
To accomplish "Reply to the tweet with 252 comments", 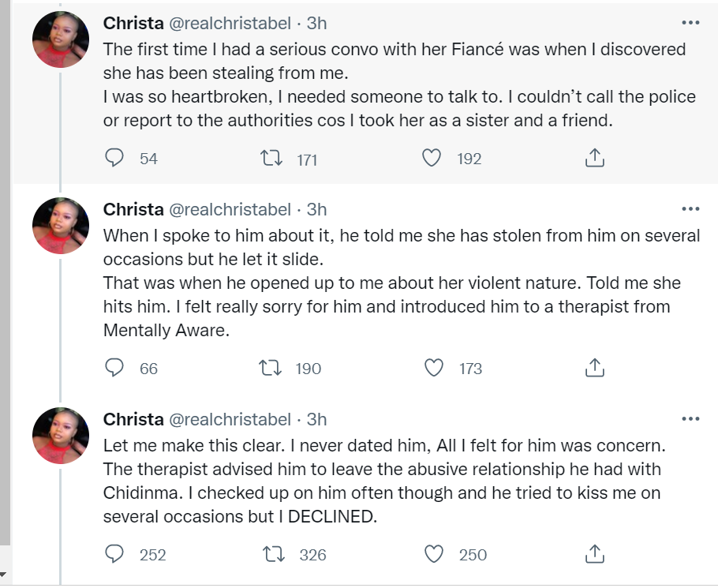I will point(115,554).
